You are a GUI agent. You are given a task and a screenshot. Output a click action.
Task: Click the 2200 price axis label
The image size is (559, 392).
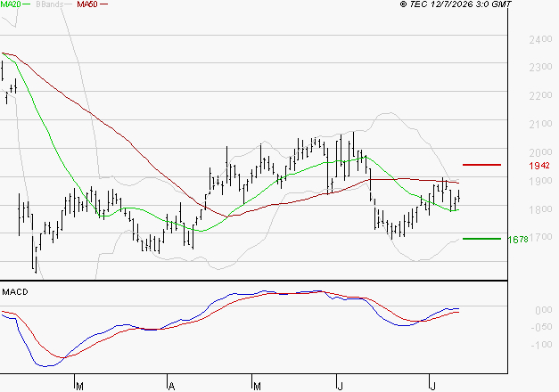pos(540,95)
